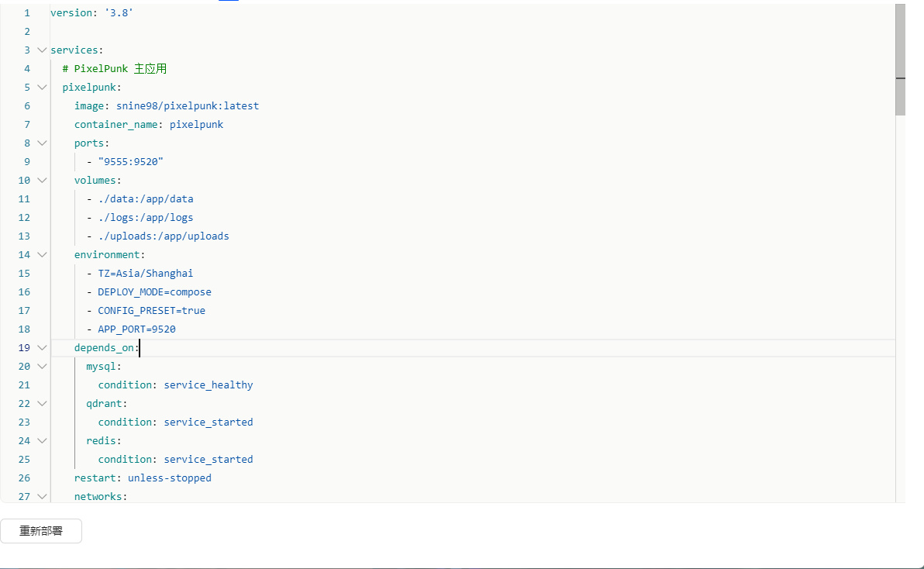Fold the volumes section
The image size is (924, 569).
[x=42, y=181]
